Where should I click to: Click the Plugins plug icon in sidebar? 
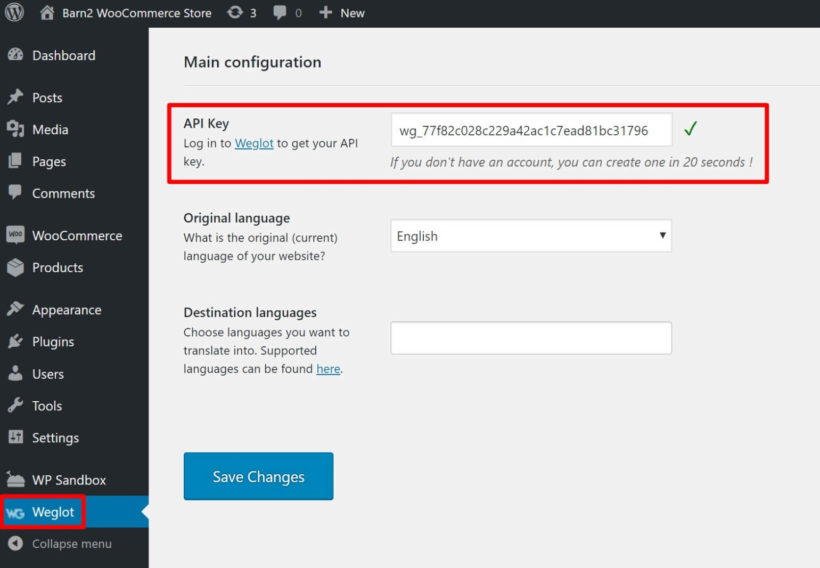coord(15,342)
